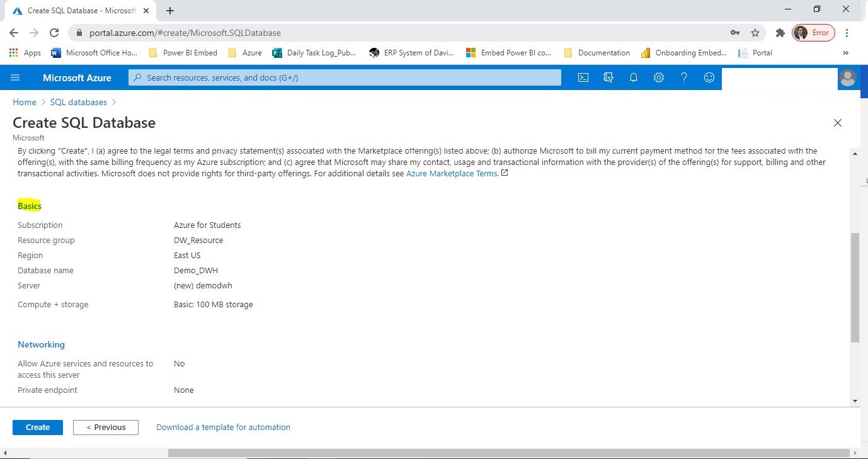Focus the Azure search resources box
868x459 pixels.
[x=345, y=77]
